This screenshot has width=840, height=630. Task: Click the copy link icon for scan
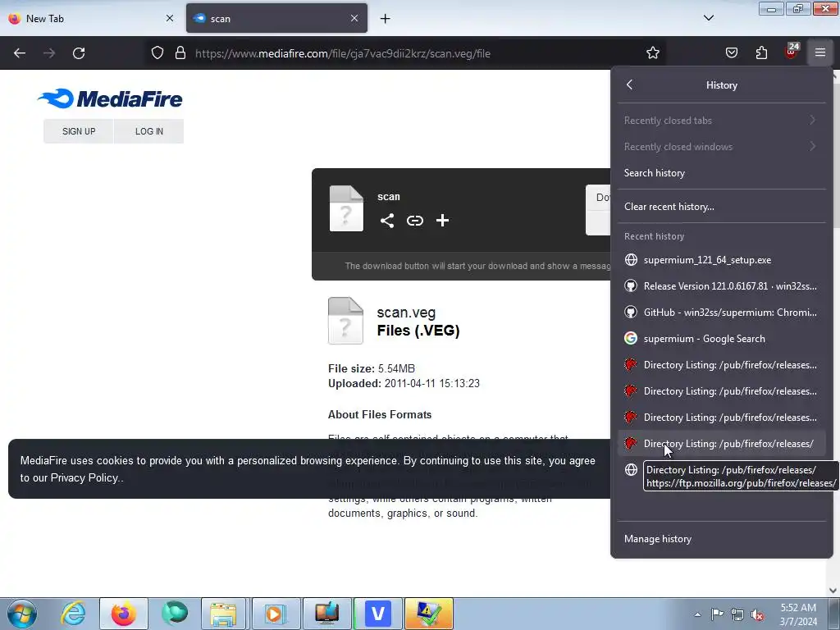pos(414,221)
